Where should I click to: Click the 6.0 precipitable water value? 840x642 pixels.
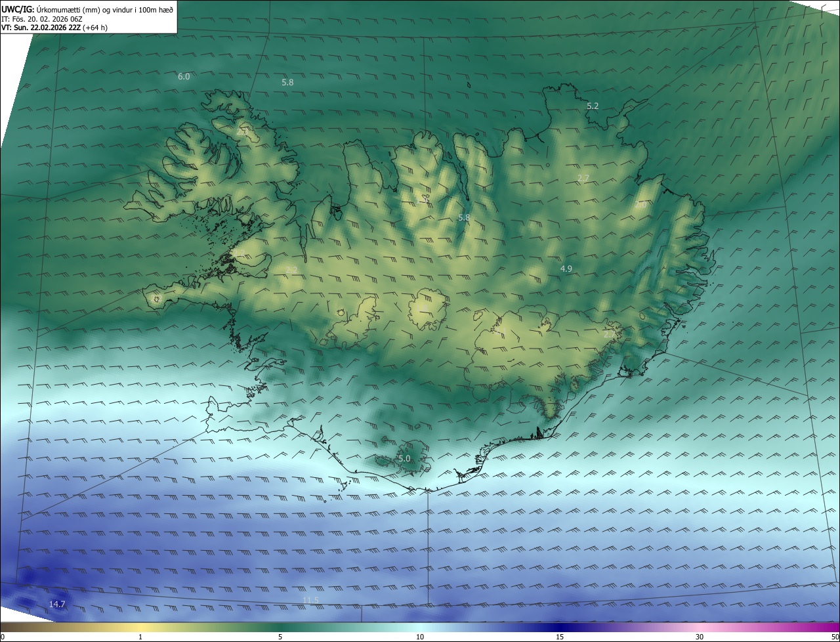[184, 77]
